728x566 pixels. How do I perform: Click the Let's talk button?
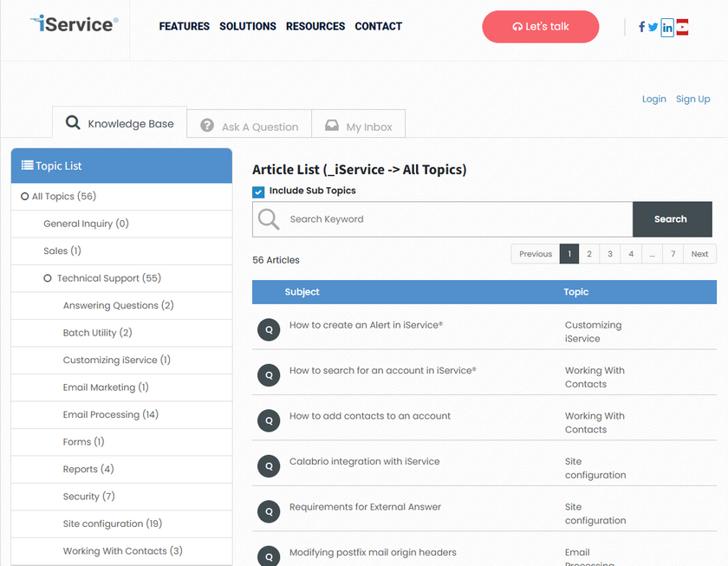coord(541,27)
